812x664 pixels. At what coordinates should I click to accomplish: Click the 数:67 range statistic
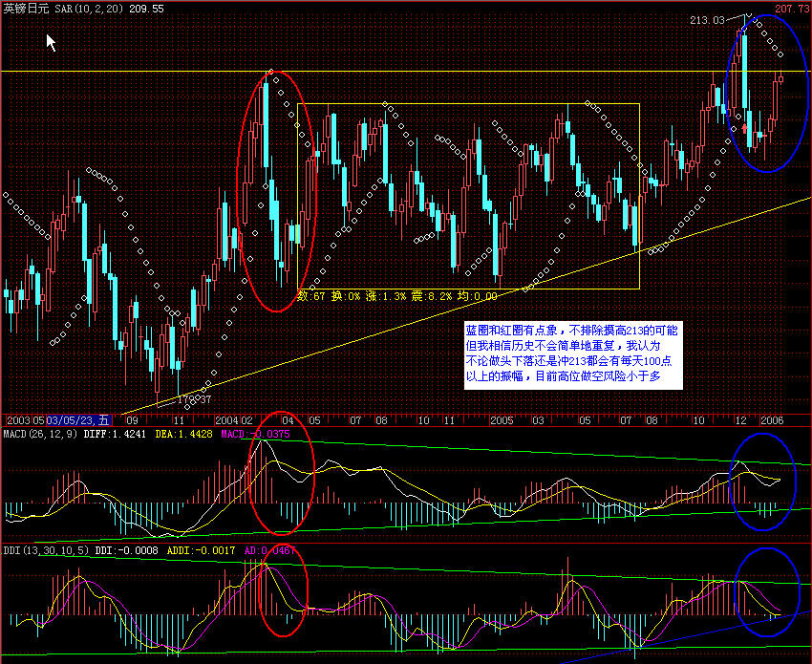click(x=311, y=296)
